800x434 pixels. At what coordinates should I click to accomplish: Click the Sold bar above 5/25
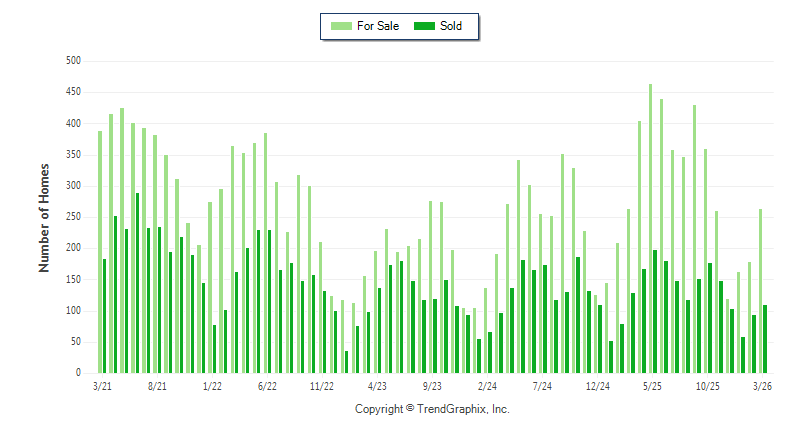tap(655, 312)
